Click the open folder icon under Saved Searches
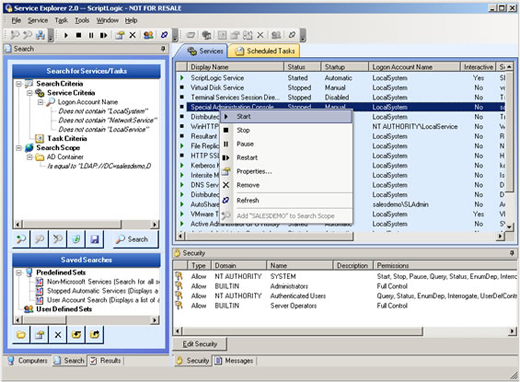 21,334
